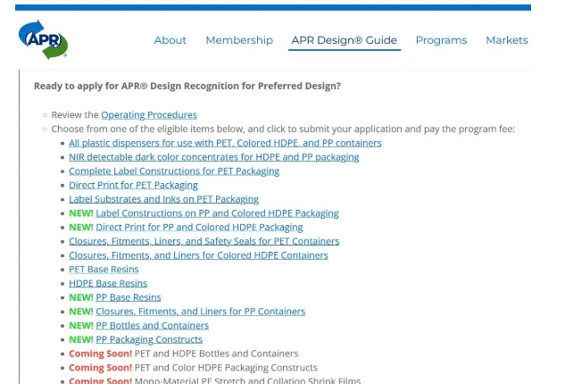The width and height of the screenshot is (565, 392).
Task: Click 'PET and HDPE Bottles and Containers' text
Action: (x=216, y=354)
